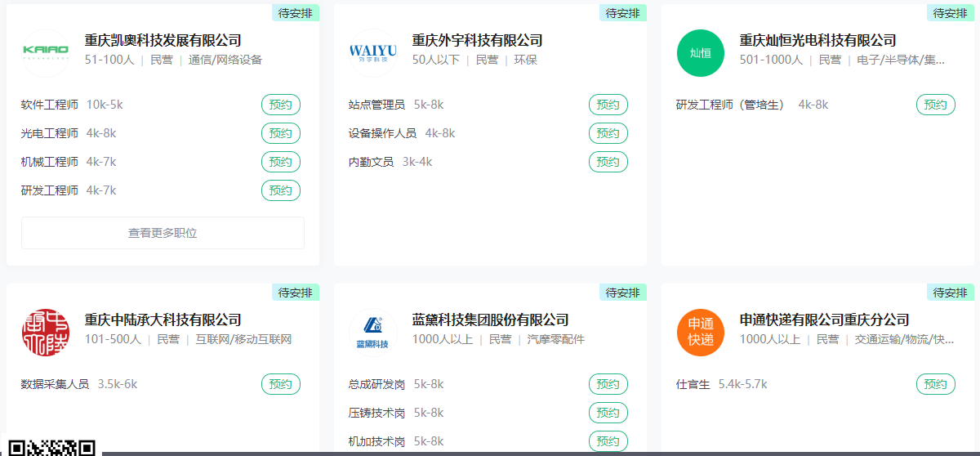The width and height of the screenshot is (980, 456).
Task: Reserve the 机械工程师 position with 预约
Action: pos(281,162)
